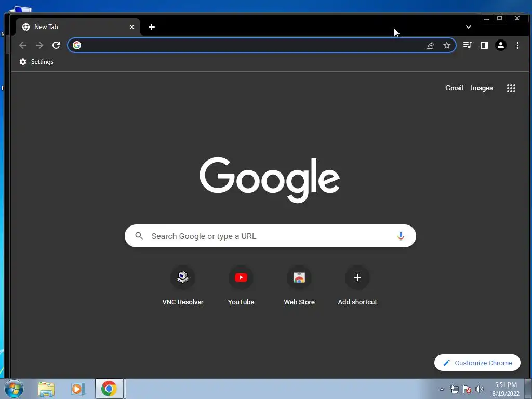Minimize the Chrome window
The width and height of the screenshot is (532, 399).
coord(487,18)
